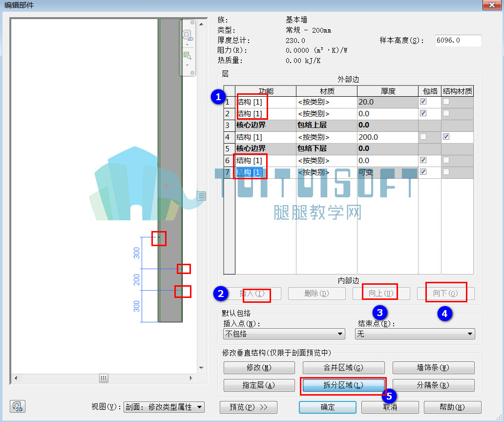Open dropdown arrow beneath zoom region icon
Image resolution: width=504 pixels, height=422 pixels.
pos(188,65)
